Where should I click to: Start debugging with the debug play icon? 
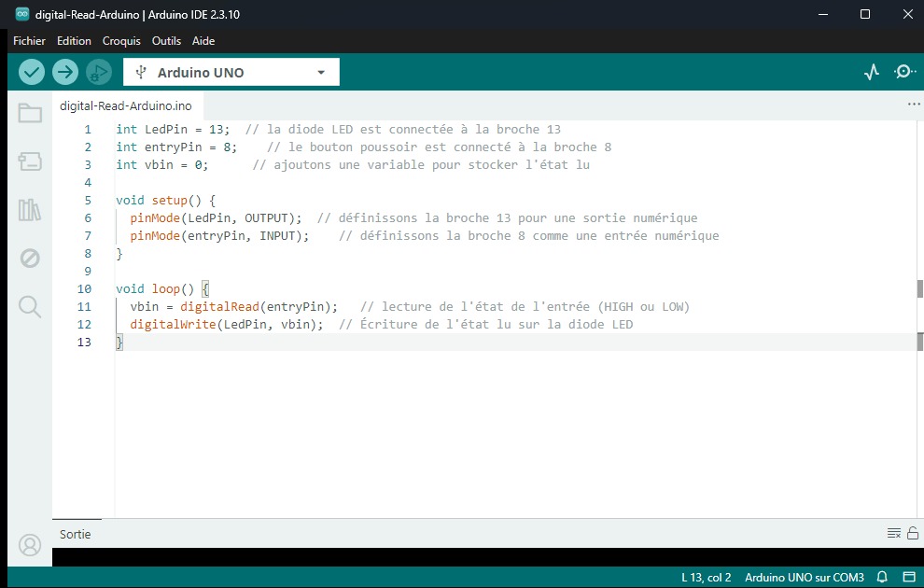click(x=99, y=73)
